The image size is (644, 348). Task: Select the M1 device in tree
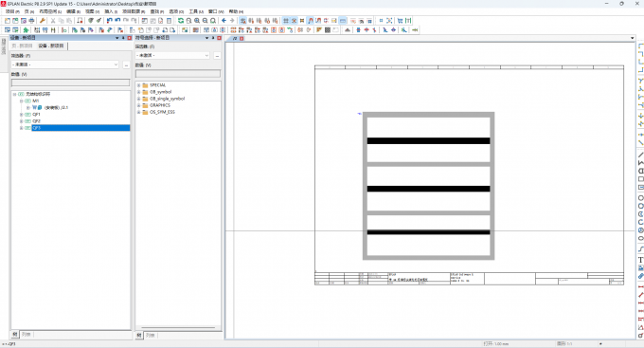point(36,101)
